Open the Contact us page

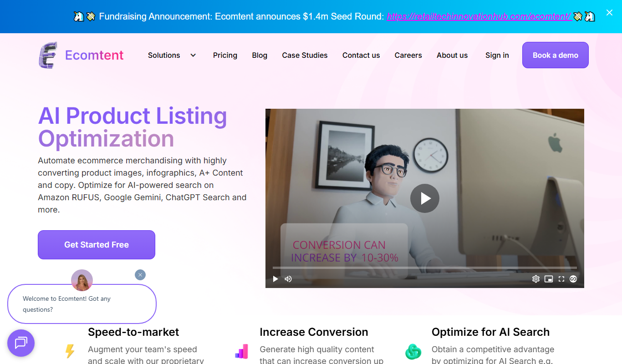(361, 55)
